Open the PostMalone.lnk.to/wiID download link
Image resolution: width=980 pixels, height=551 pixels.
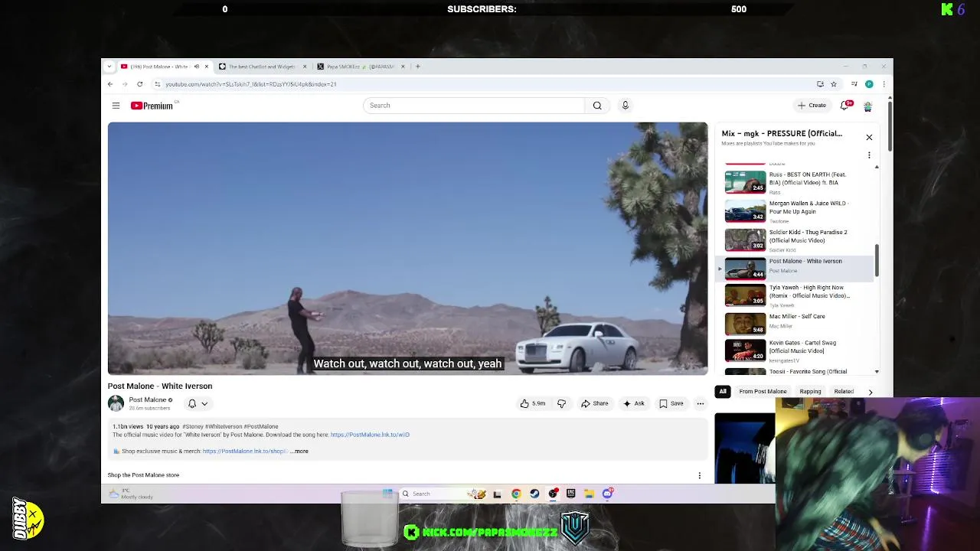pyautogui.click(x=370, y=435)
